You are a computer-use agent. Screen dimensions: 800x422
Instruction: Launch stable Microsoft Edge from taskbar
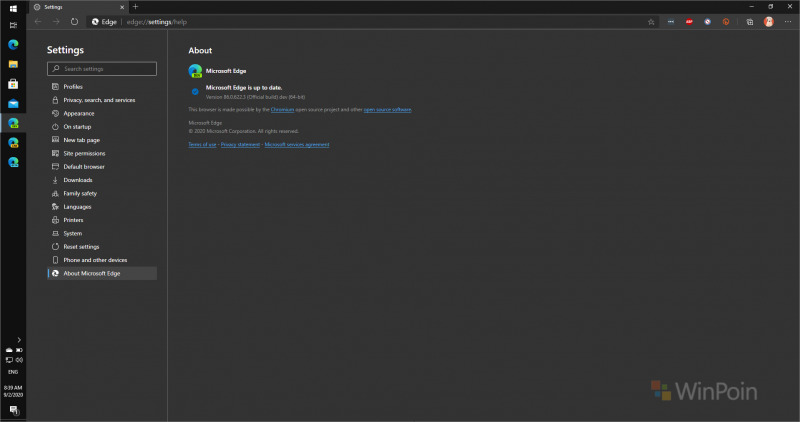pos(13,44)
